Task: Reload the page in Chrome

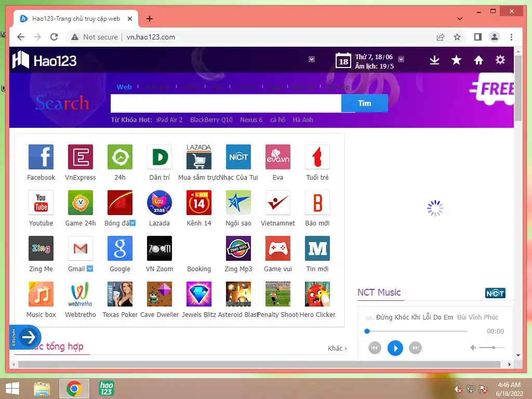Action: pos(54,37)
